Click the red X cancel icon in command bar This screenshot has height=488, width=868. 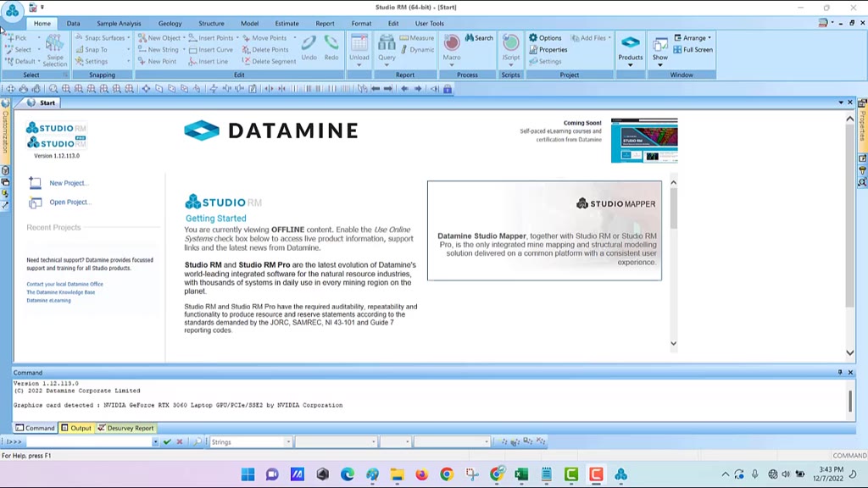pos(180,441)
